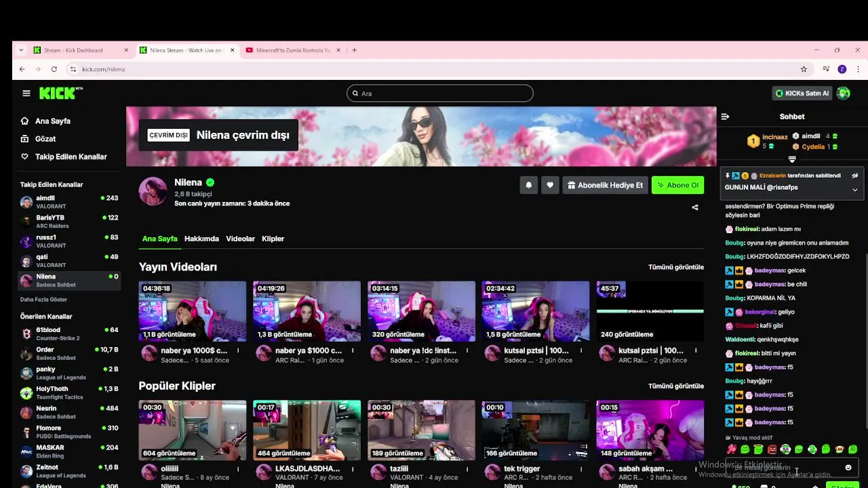
Task: Open Gözat in sidebar
Action: 45,138
